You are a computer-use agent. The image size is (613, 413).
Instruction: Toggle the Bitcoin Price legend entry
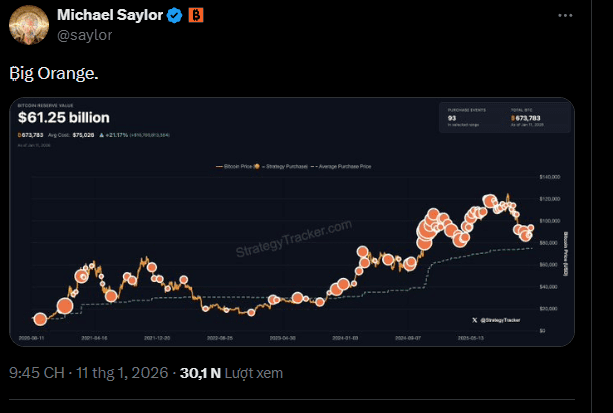(x=238, y=166)
